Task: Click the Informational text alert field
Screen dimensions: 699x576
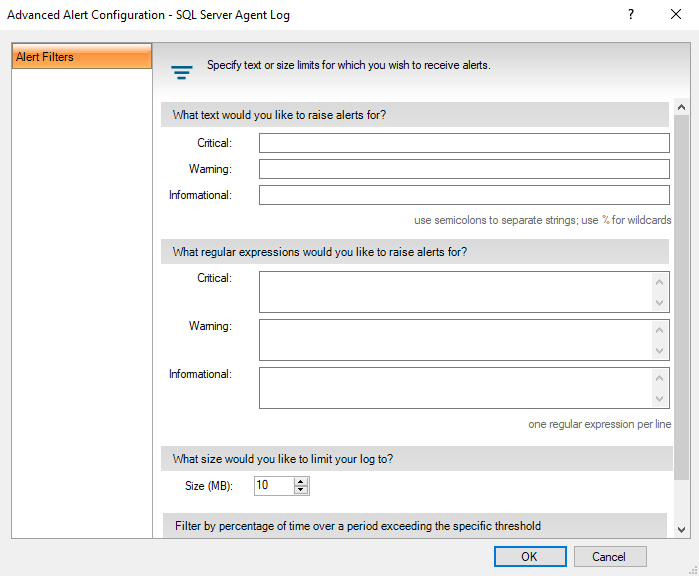Action: [x=463, y=195]
